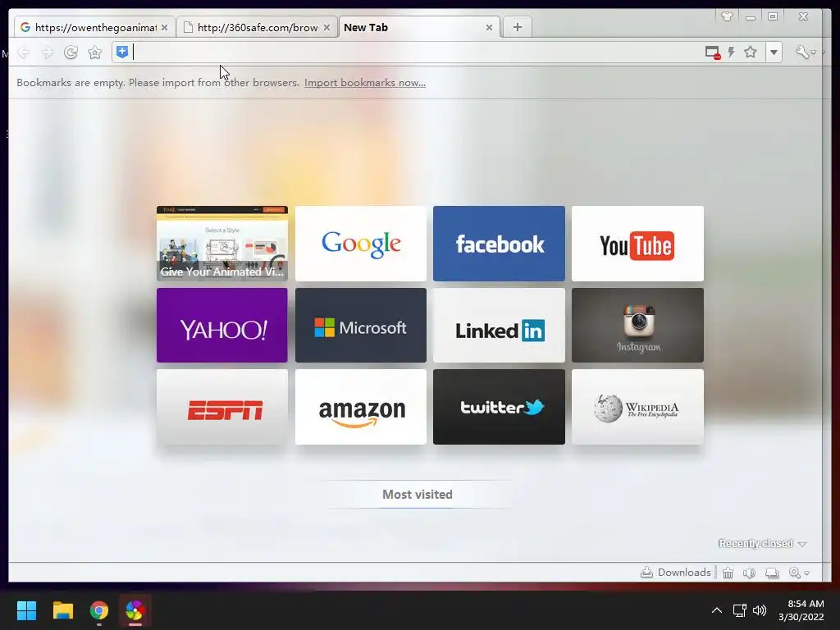Switch to the owenthegoanimat tab
The width and height of the screenshot is (840, 630).
point(95,27)
